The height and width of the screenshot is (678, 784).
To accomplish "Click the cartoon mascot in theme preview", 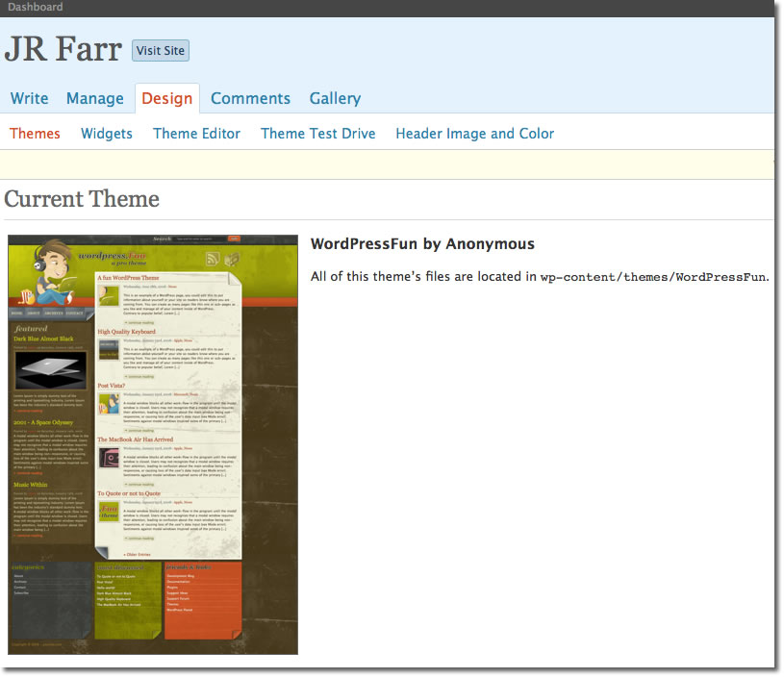I will (52, 272).
